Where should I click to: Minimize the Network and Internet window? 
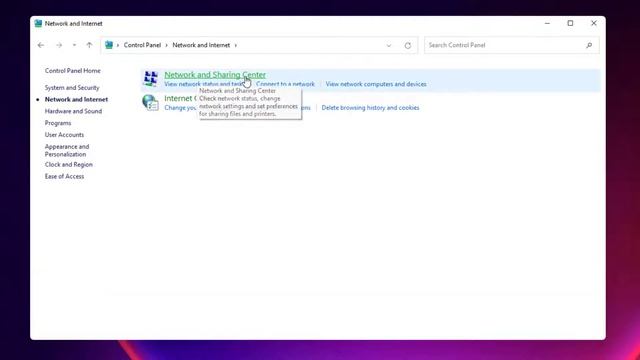click(547, 24)
